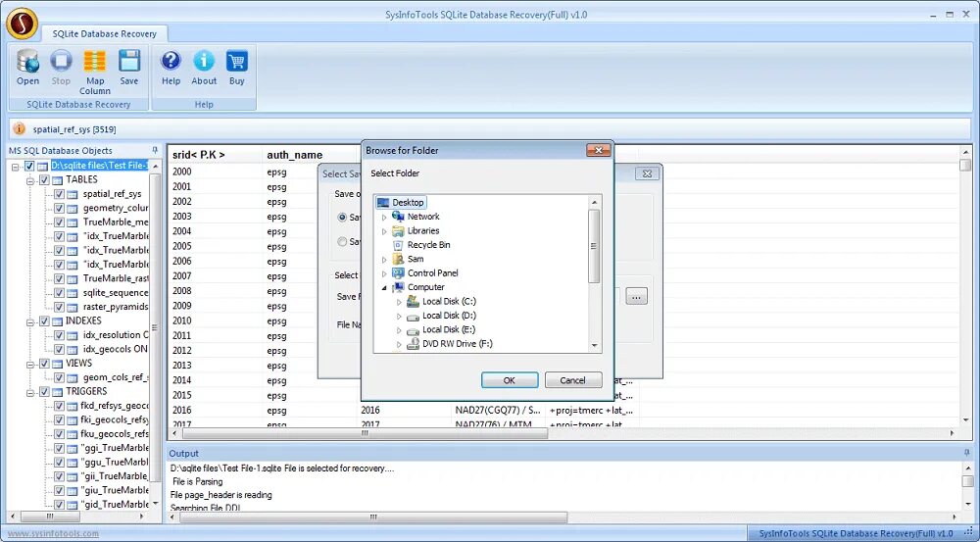Close the Browse for Folder dialog
The image size is (980, 542).
(x=598, y=150)
